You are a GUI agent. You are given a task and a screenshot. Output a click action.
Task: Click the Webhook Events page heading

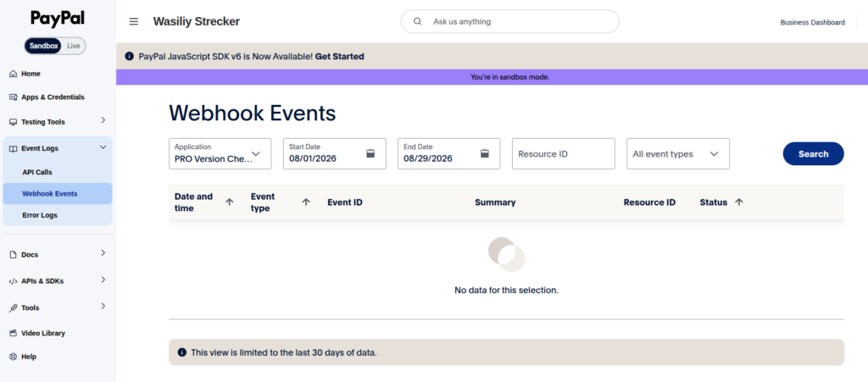[253, 113]
